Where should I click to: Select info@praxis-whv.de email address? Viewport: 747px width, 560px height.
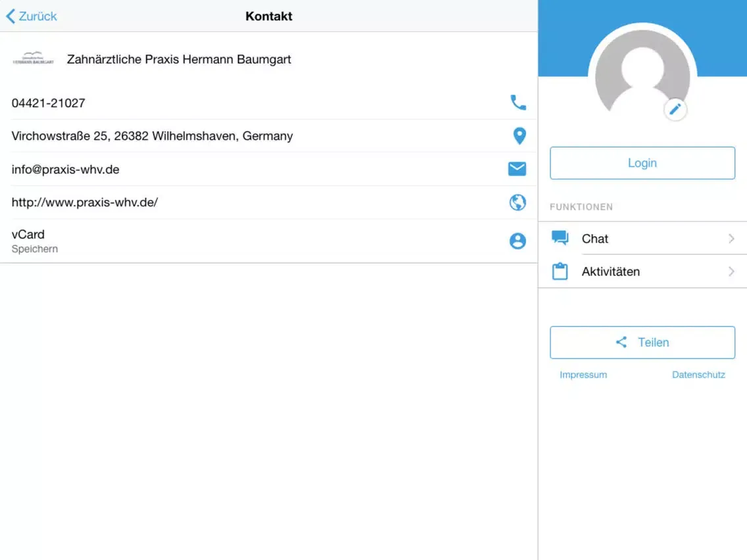65,170
